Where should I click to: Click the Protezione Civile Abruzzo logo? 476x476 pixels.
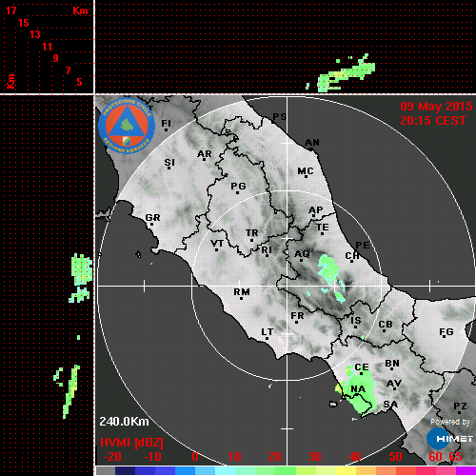point(127,126)
